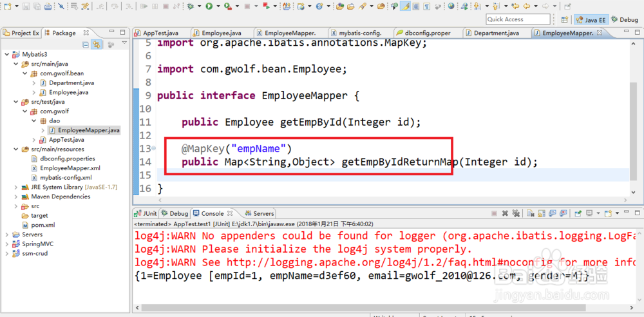644x317 pixels.
Task: Expand the SpringMVC project node
Action: 6,244
